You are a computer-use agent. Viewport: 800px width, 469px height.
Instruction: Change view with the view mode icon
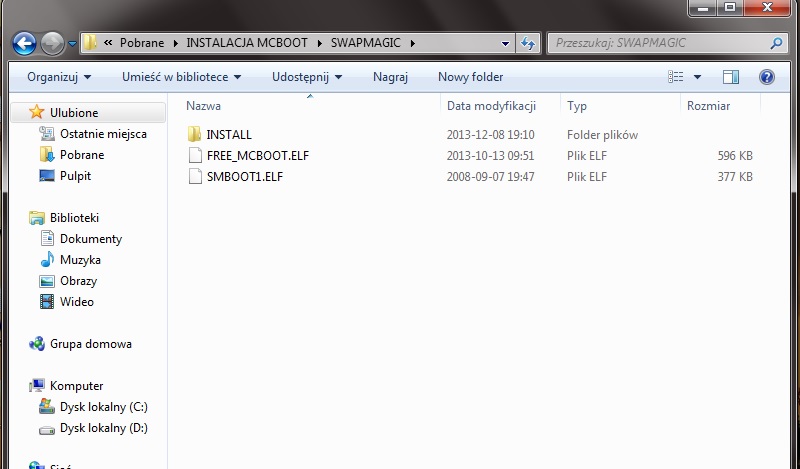coord(676,77)
